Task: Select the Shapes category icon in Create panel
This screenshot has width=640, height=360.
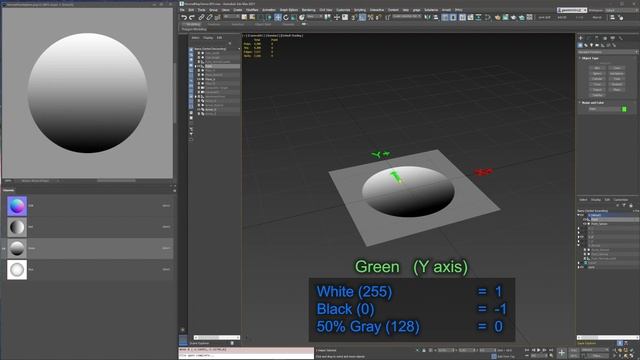Action: point(586,45)
